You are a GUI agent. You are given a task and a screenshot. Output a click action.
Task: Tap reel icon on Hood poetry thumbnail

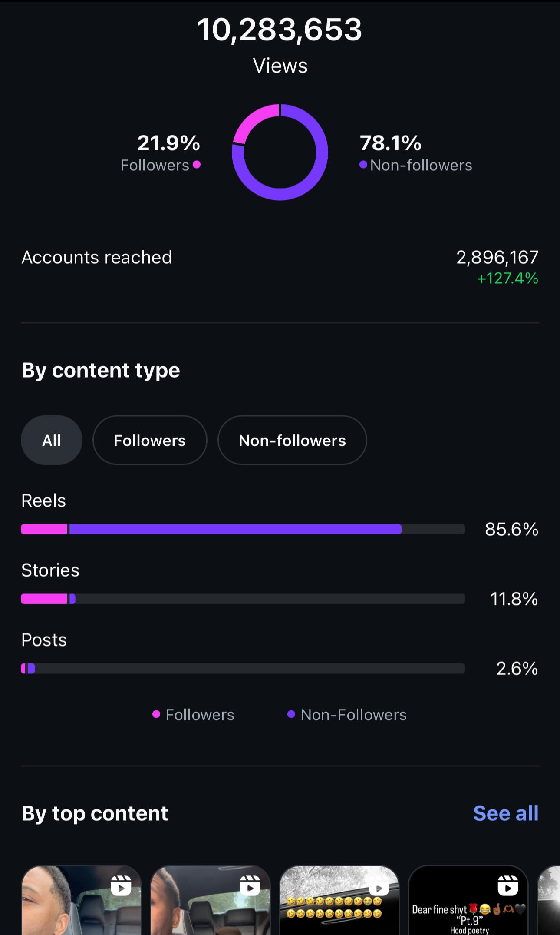tap(508, 885)
